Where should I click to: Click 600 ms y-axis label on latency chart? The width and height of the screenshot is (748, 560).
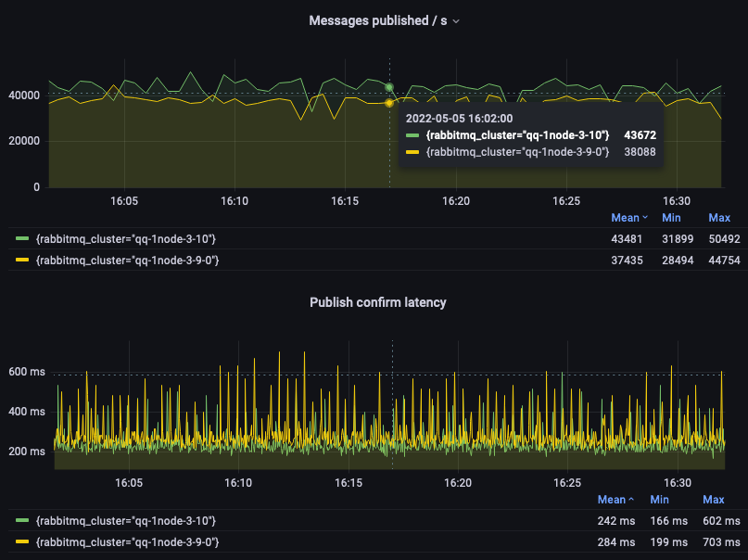pos(27,372)
